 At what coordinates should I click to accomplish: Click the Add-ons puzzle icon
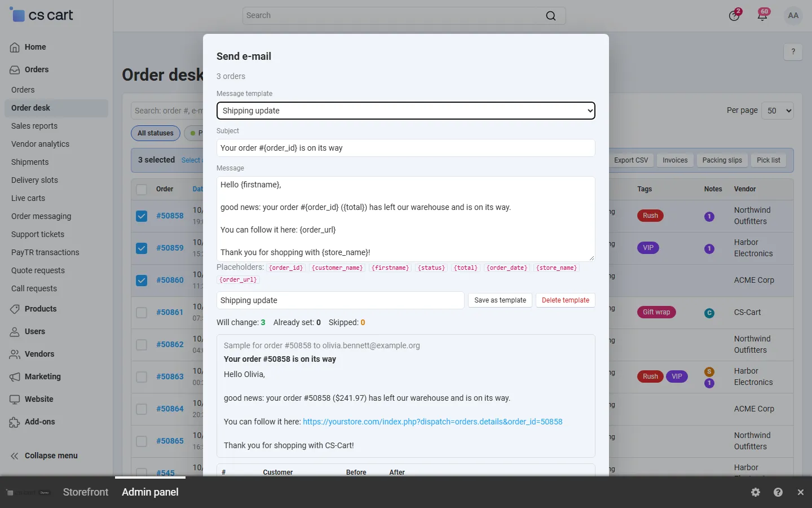pyautogui.click(x=15, y=422)
